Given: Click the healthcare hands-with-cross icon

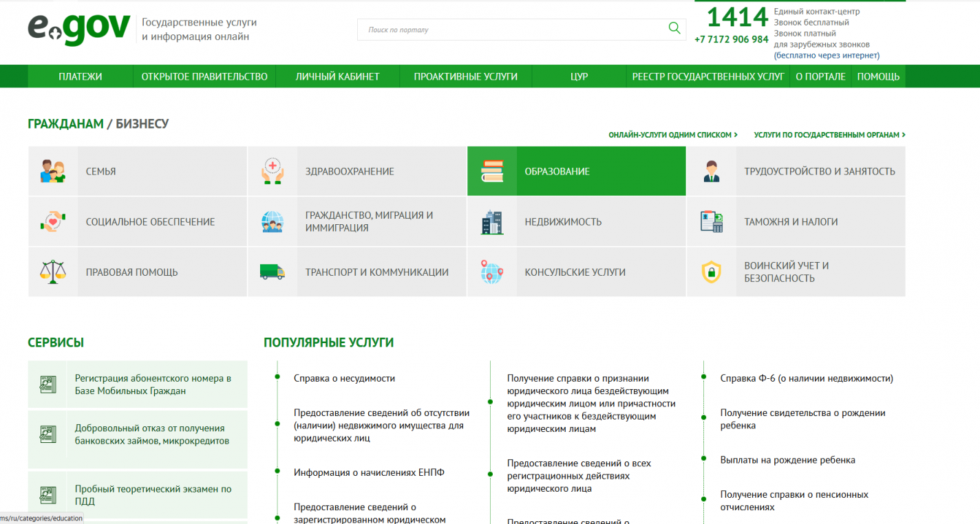Looking at the screenshot, I should (273, 171).
